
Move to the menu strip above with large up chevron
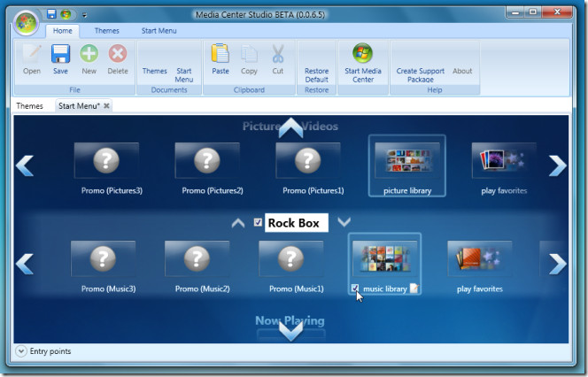click(x=291, y=128)
